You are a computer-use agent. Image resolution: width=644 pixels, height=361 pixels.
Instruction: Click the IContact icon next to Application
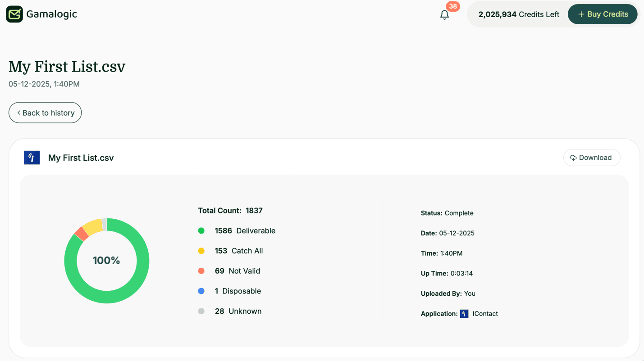tap(464, 313)
